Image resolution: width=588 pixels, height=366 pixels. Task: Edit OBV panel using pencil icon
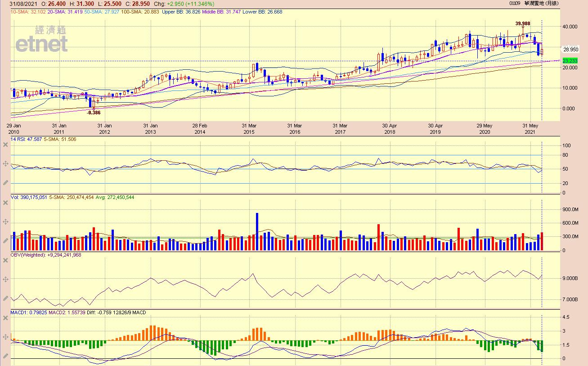pos(5,298)
